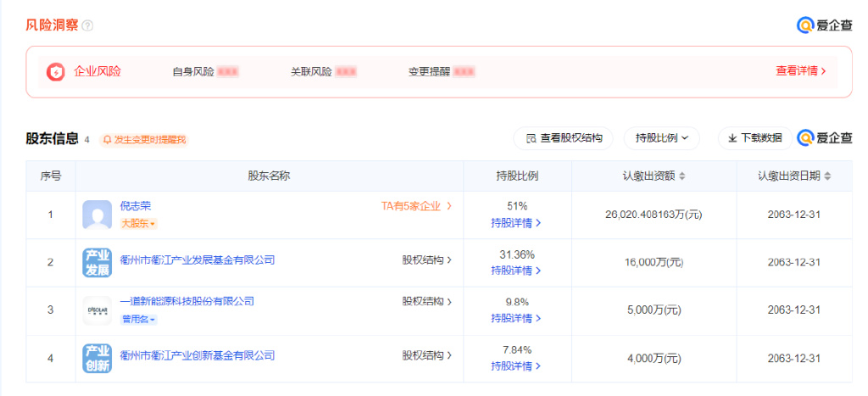868x396 pixels.
Task: Expand the 大股东 tag dropdown
Action: 138,225
